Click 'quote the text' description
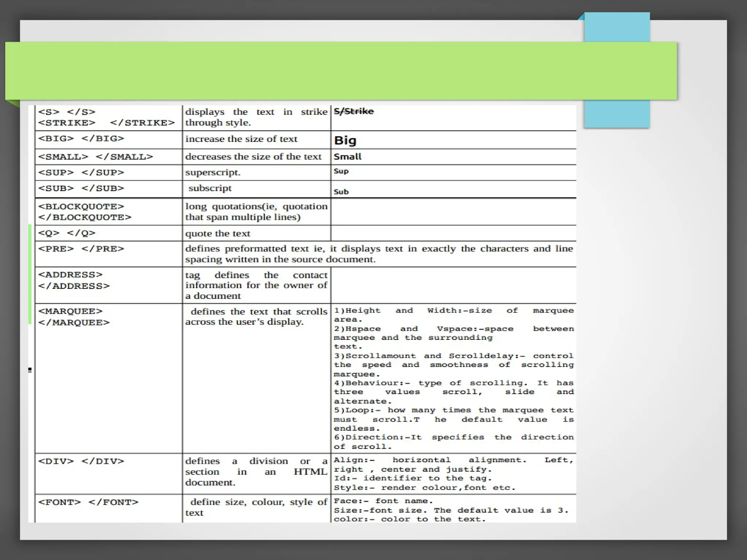Viewport: 747px width, 560px height. coord(218,234)
